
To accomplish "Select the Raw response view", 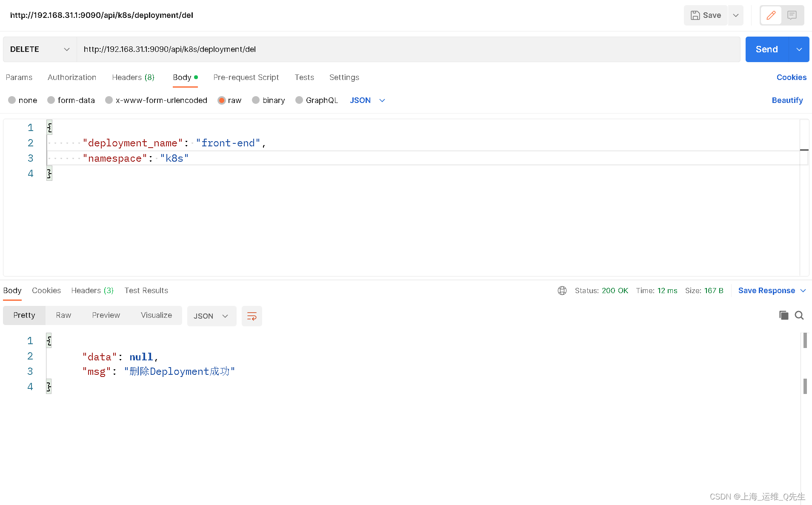I will click(63, 315).
